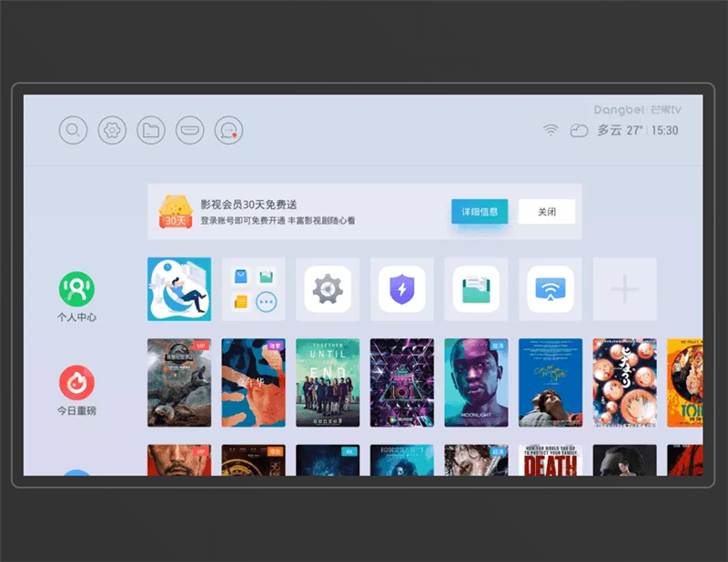
Task: Open the folder icon in the top bar
Action: tap(151, 130)
